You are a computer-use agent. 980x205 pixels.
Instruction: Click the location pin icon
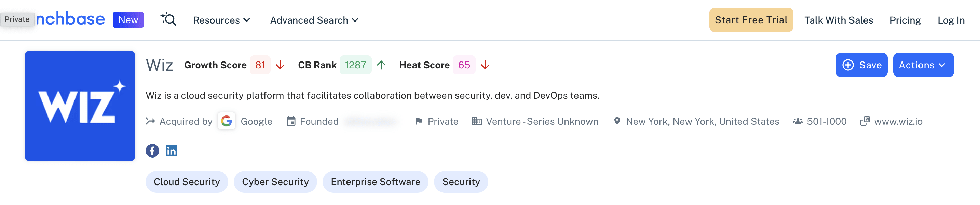(x=617, y=121)
